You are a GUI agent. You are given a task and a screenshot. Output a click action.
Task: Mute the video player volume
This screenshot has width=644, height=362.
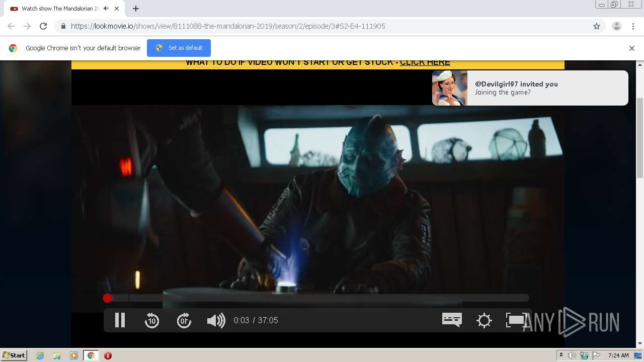click(216, 320)
